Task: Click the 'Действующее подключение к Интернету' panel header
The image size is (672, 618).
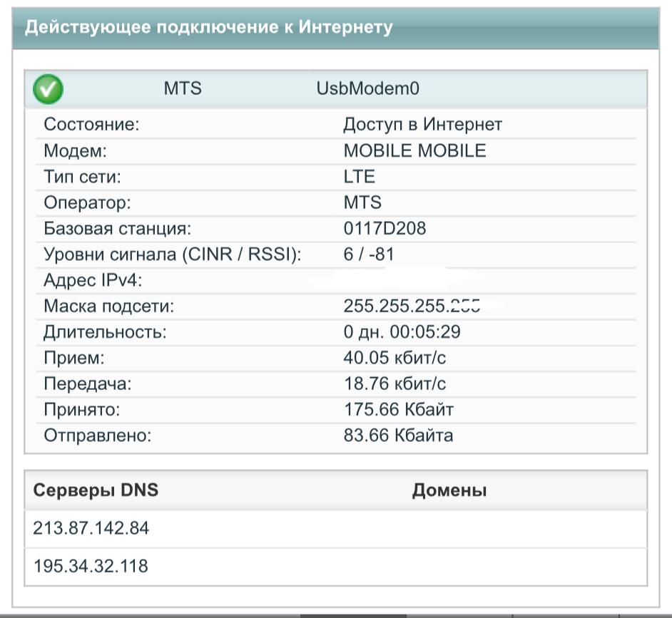Action: [x=208, y=27]
